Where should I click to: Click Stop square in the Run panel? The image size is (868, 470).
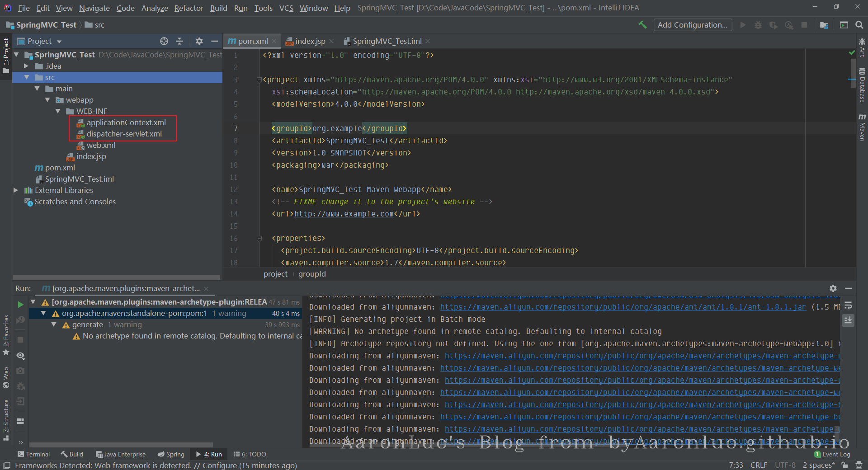coord(20,339)
